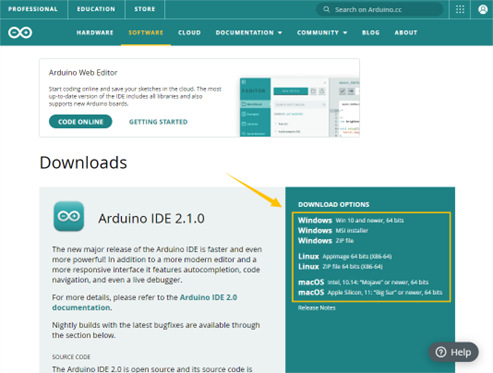Download macOS Apple Silicon Big Sur
This screenshot has width=493, height=373.
point(370,292)
